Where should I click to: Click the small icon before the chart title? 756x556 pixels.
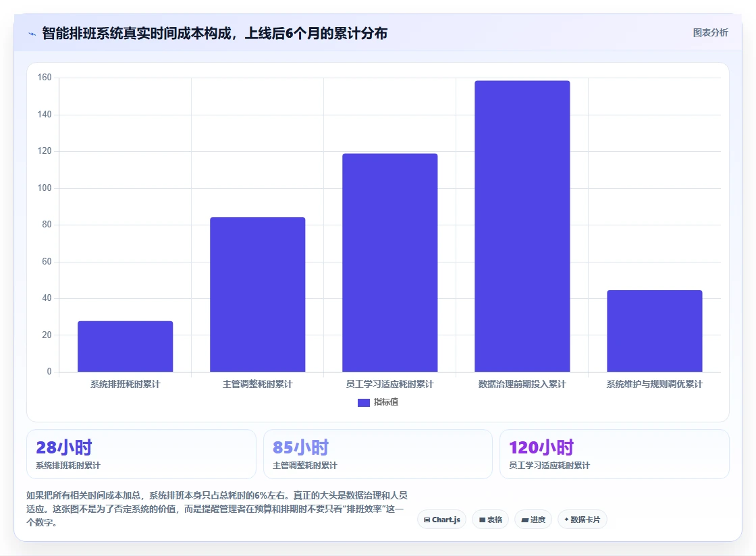[x=32, y=34]
